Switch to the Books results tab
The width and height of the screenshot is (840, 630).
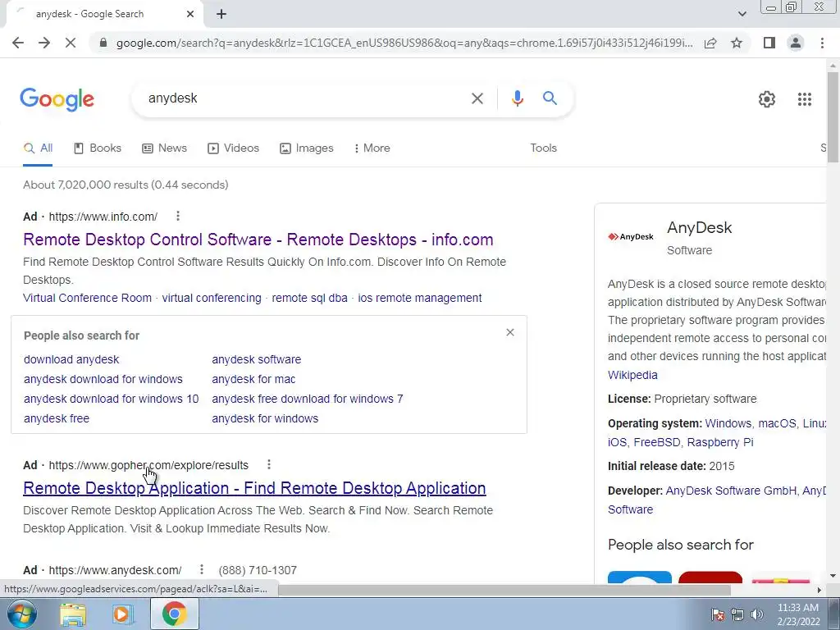(98, 148)
